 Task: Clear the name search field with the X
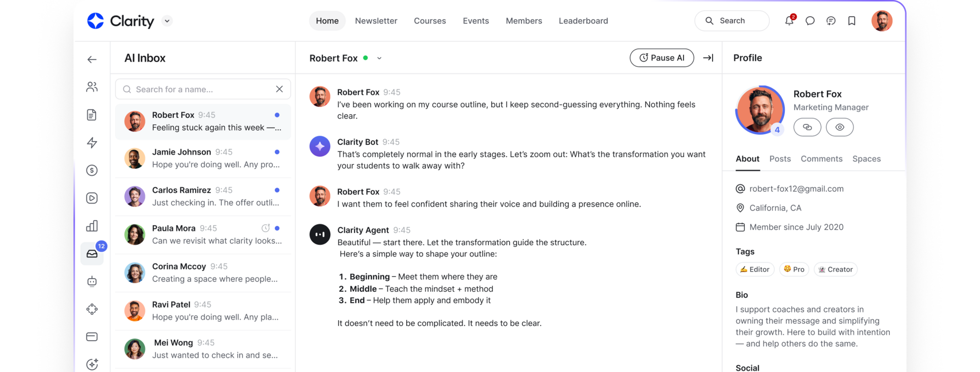(279, 89)
